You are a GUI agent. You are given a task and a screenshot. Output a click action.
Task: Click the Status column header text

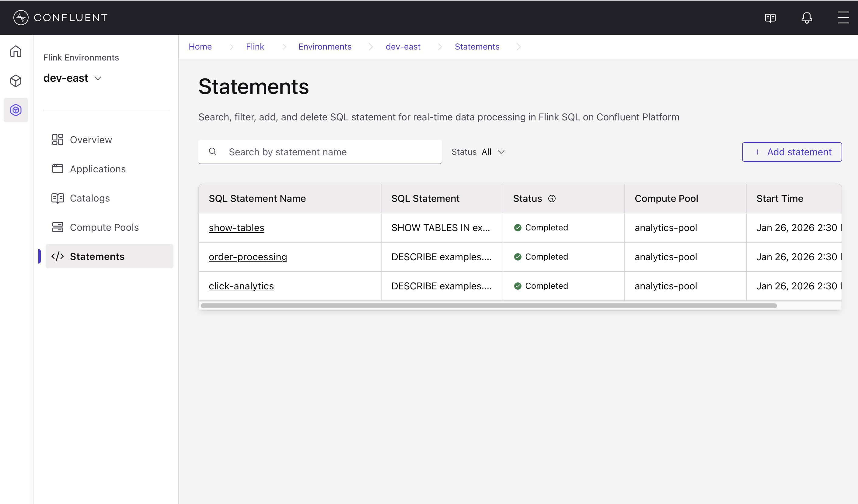pyautogui.click(x=527, y=198)
